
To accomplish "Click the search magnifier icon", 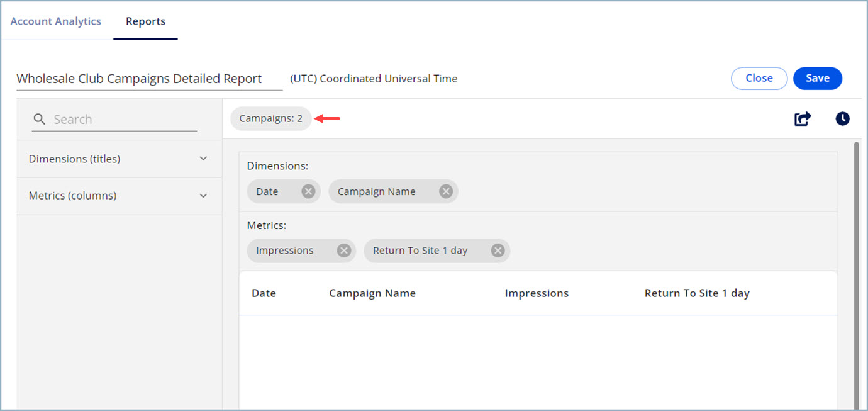I will 40,120.
